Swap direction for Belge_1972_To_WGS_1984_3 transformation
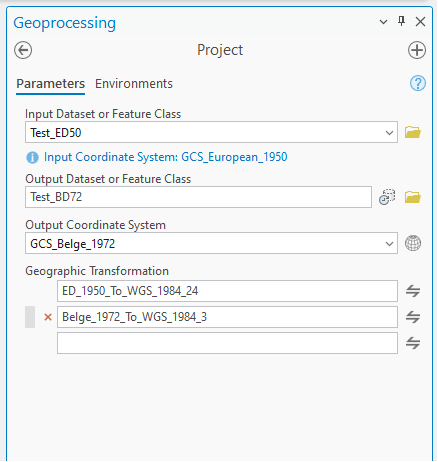The width and height of the screenshot is (438, 462). (413, 317)
